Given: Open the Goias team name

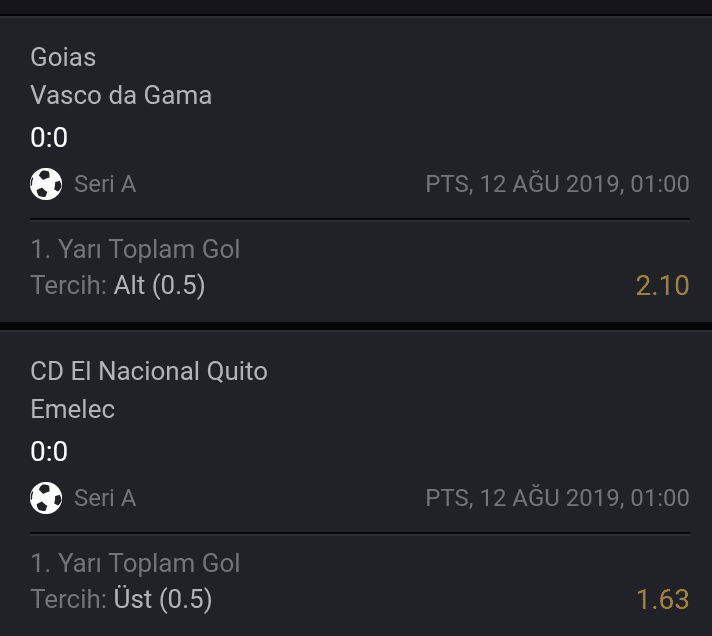Looking at the screenshot, I should click(63, 57).
